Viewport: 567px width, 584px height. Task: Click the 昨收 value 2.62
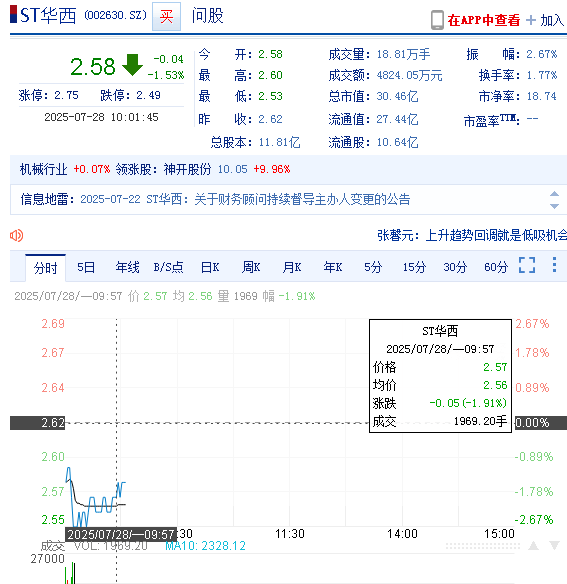tap(270, 120)
